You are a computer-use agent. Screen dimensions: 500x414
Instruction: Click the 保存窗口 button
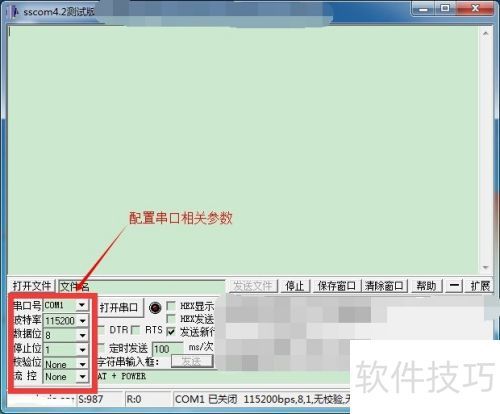point(337,286)
